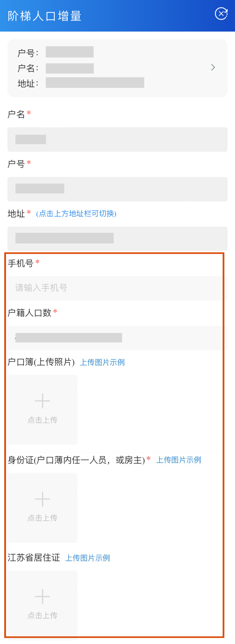Tap the 点击上传 text in 身份证 upload box

tap(42, 518)
